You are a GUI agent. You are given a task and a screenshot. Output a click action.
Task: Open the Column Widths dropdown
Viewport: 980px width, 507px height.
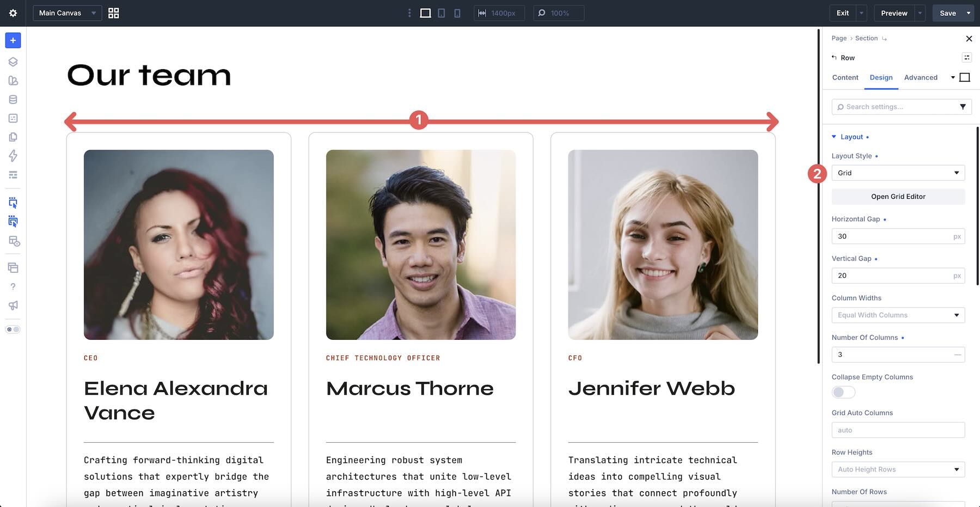pyautogui.click(x=898, y=315)
